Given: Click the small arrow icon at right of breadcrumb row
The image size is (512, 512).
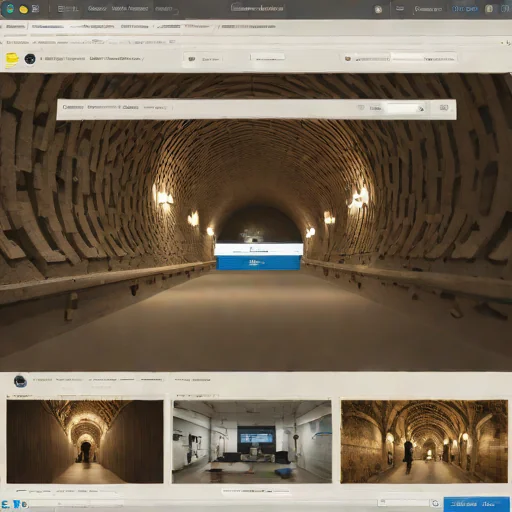Looking at the screenshot, I should (x=507, y=43).
